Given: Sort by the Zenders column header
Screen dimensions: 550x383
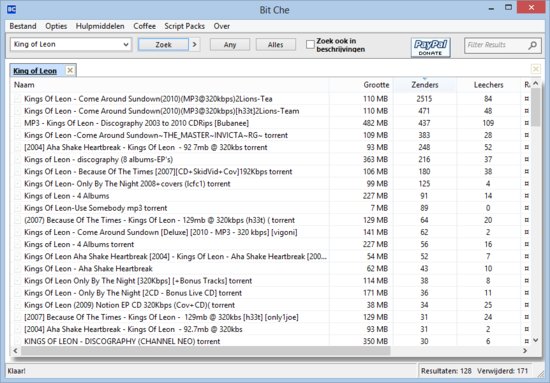Looking at the screenshot, I should click(425, 85).
